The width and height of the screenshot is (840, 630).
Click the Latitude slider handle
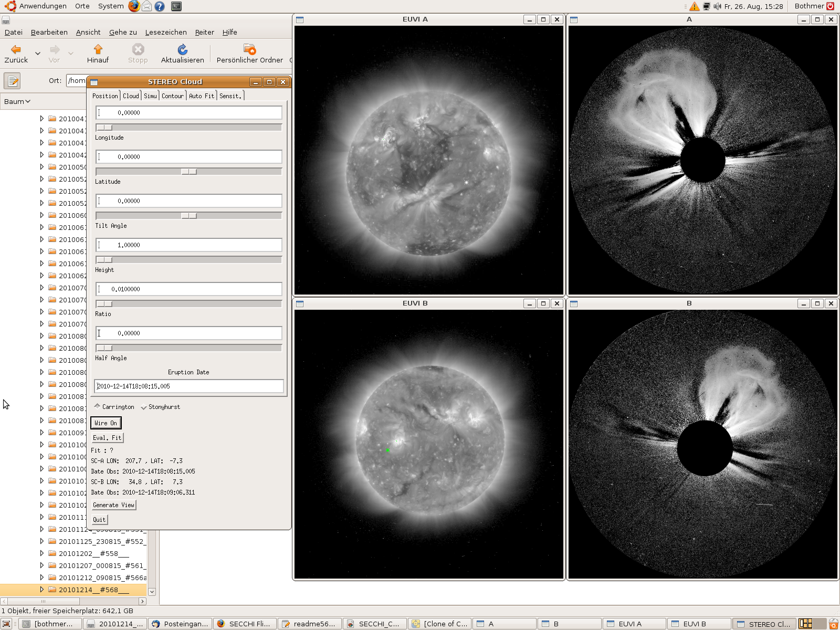189,171
